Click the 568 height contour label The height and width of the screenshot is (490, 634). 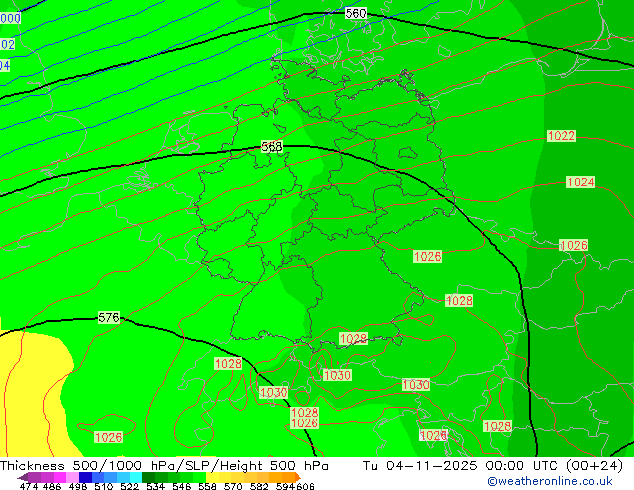(x=271, y=146)
